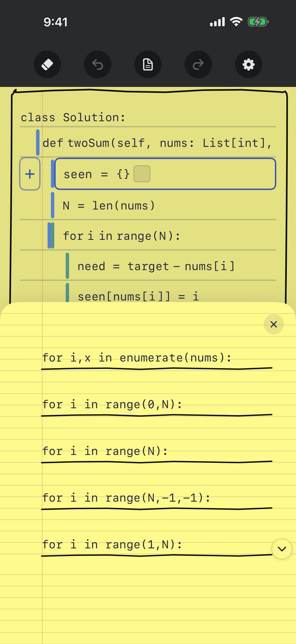Add a line with the plus button
296x644 pixels.
click(30, 174)
